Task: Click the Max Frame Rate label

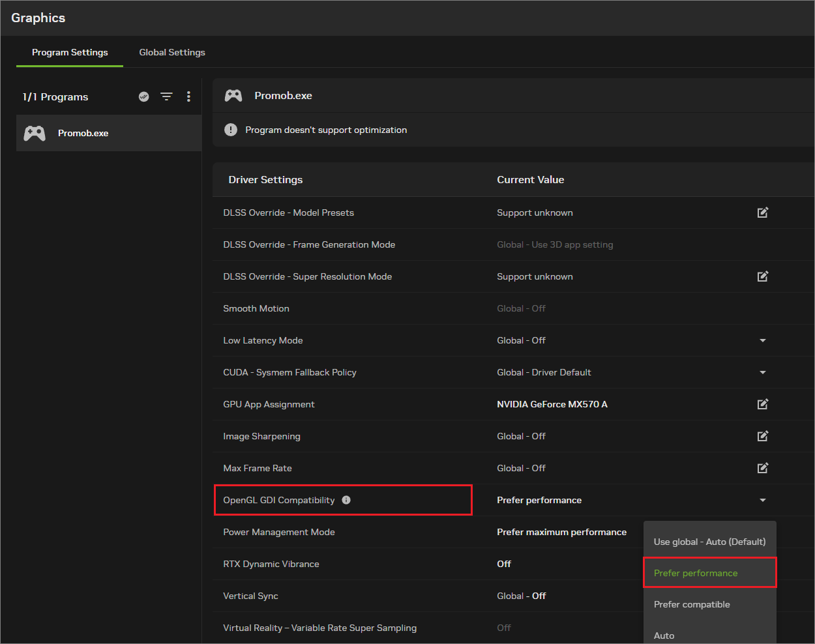Action: coord(258,468)
